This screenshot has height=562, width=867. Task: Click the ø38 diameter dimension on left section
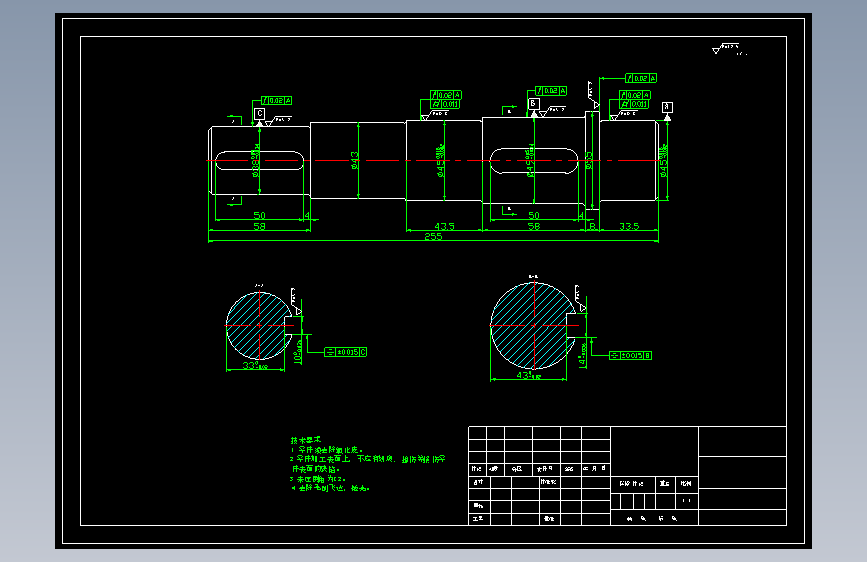pos(255,160)
